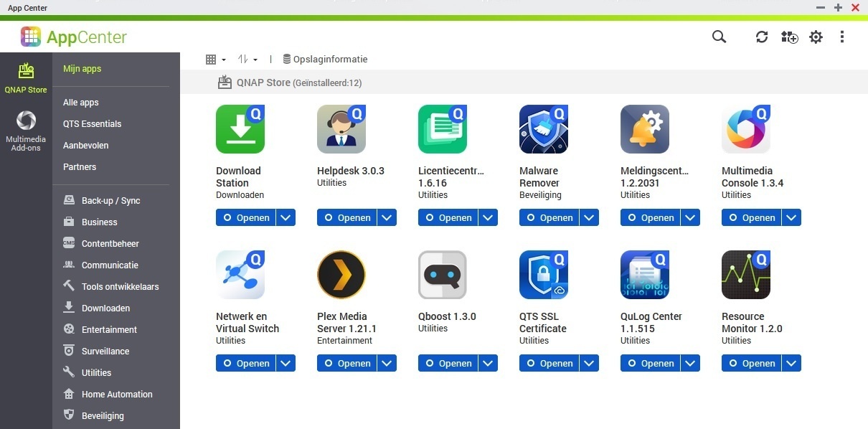The width and height of the screenshot is (868, 429).
Task: Click the Multimedia Console app icon
Action: click(x=746, y=129)
